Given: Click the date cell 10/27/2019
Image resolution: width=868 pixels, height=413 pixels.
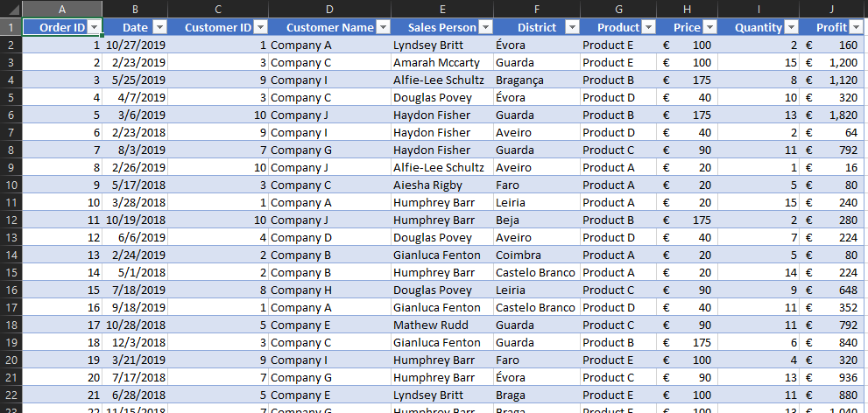Looking at the screenshot, I should (135, 45).
